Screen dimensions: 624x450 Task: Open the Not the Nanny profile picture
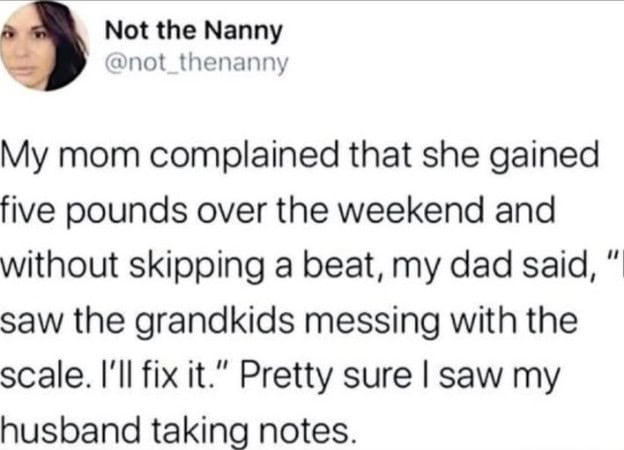click(x=44, y=46)
